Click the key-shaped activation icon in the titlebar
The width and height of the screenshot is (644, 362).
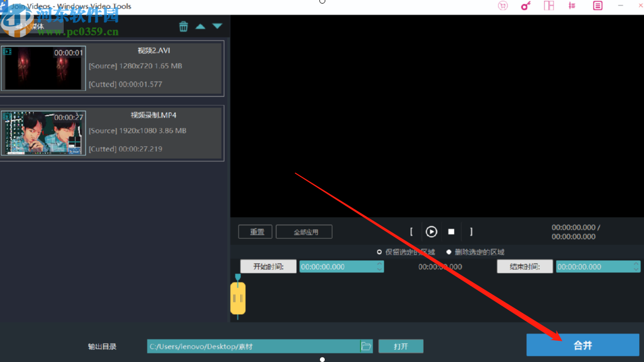click(525, 5)
